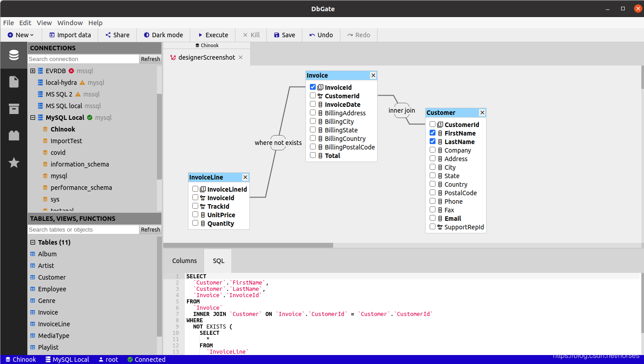Click Execute in the toolbar
Viewport: 644px width, 364px height.
pyautogui.click(x=212, y=35)
